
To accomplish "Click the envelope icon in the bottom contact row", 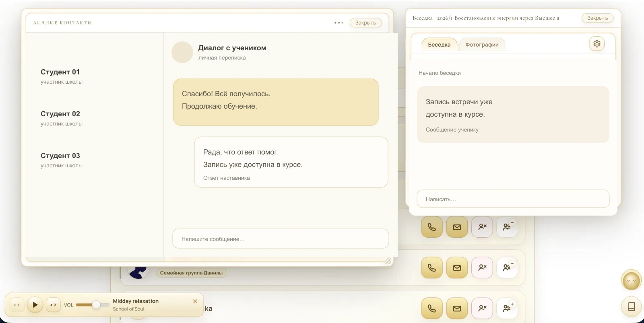I will (457, 309).
